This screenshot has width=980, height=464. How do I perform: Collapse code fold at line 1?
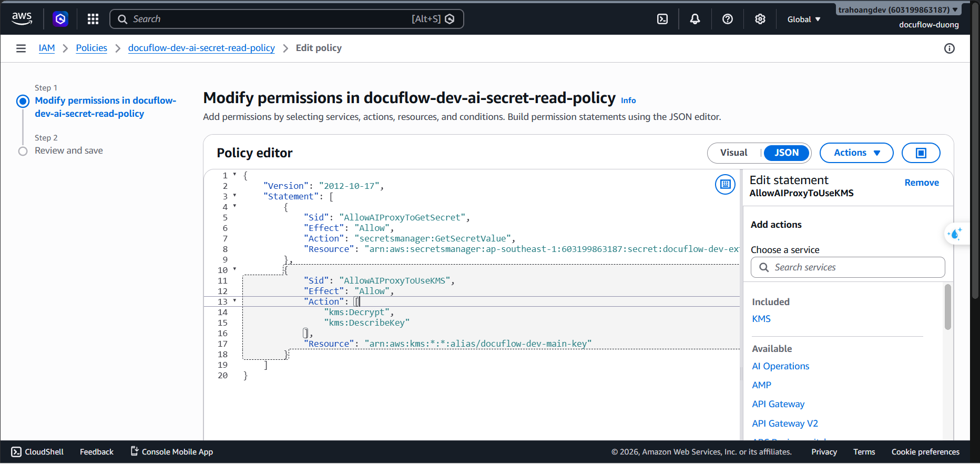pos(234,174)
